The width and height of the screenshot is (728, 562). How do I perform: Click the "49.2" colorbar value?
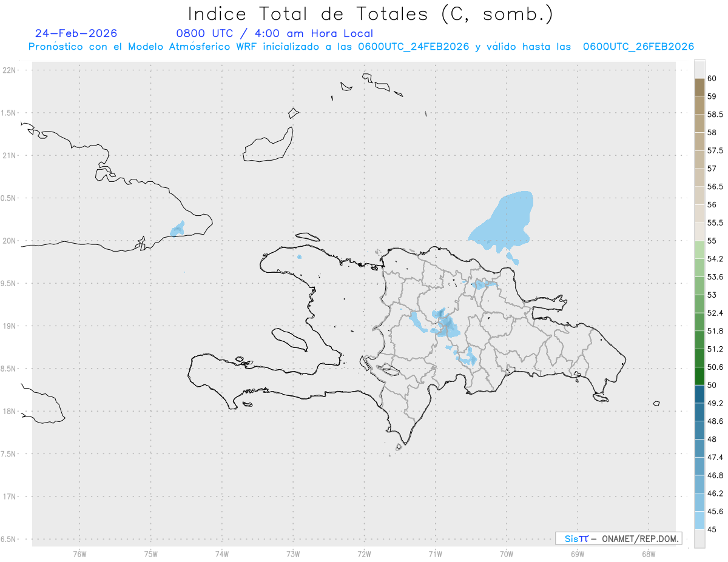pyautogui.click(x=715, y=403)
